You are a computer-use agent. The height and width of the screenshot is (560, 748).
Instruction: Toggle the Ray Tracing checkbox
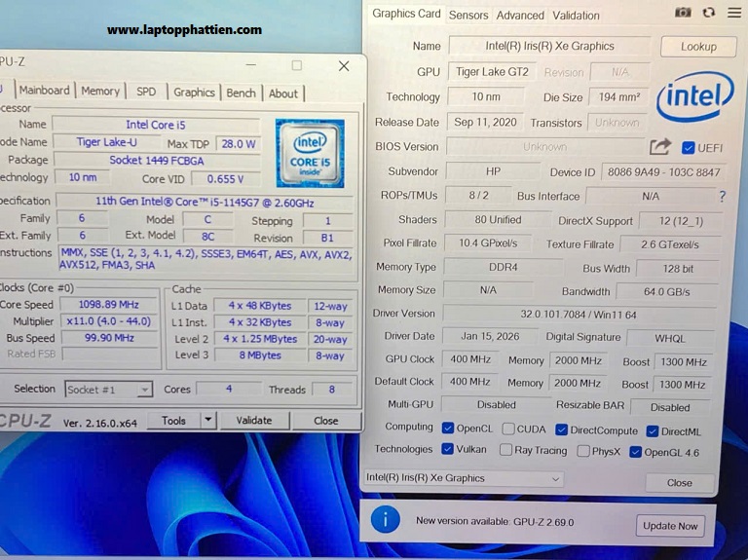coord(505,450)
